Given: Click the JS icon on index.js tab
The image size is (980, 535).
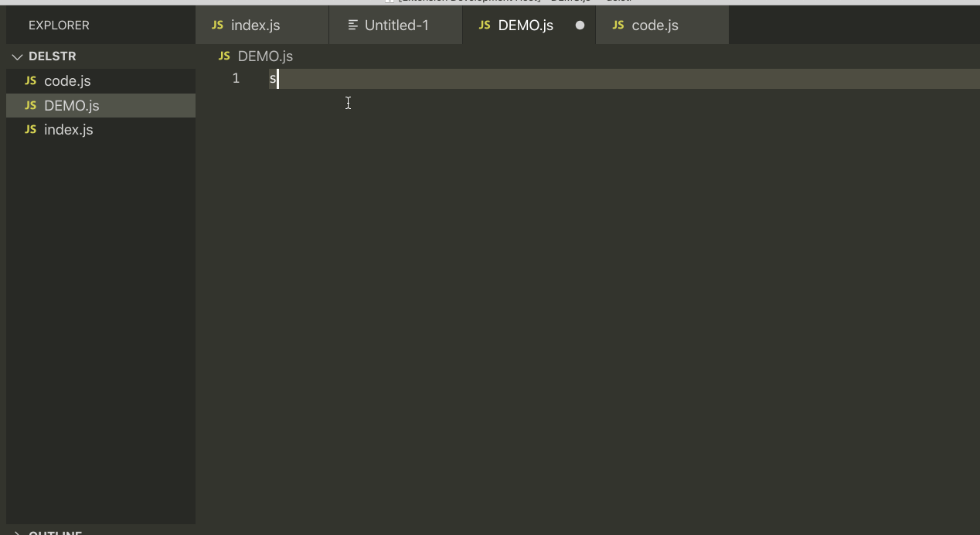Looking at the screenshot, I should tap(217, 25).
